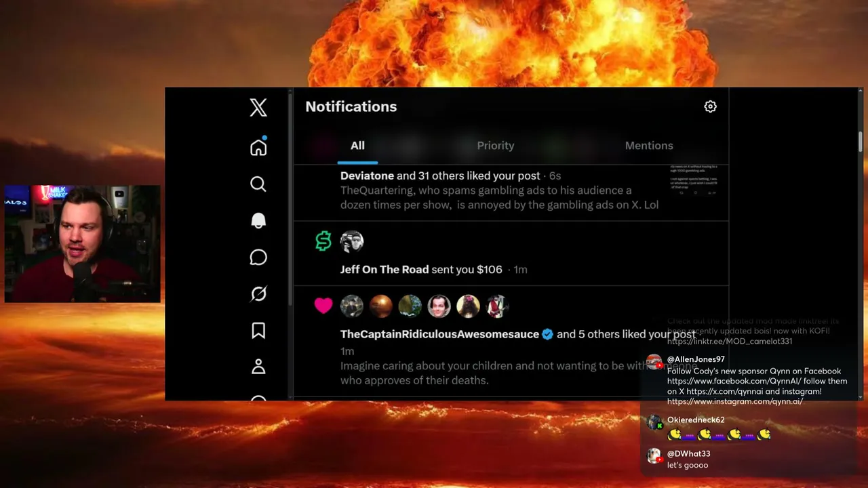
Task: Click @DWhat33's chat avatar
Action: pos(654,456)
